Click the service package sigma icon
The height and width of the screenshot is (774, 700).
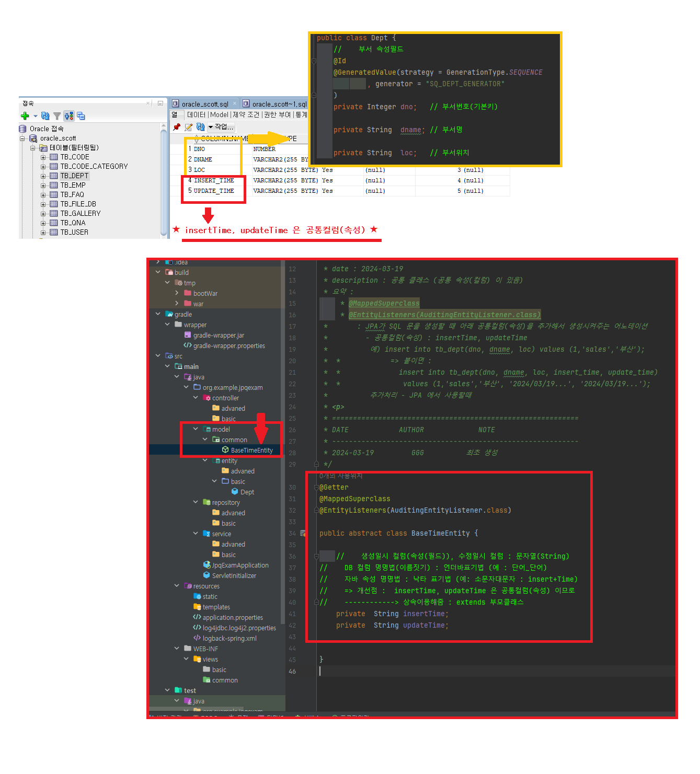206,534
